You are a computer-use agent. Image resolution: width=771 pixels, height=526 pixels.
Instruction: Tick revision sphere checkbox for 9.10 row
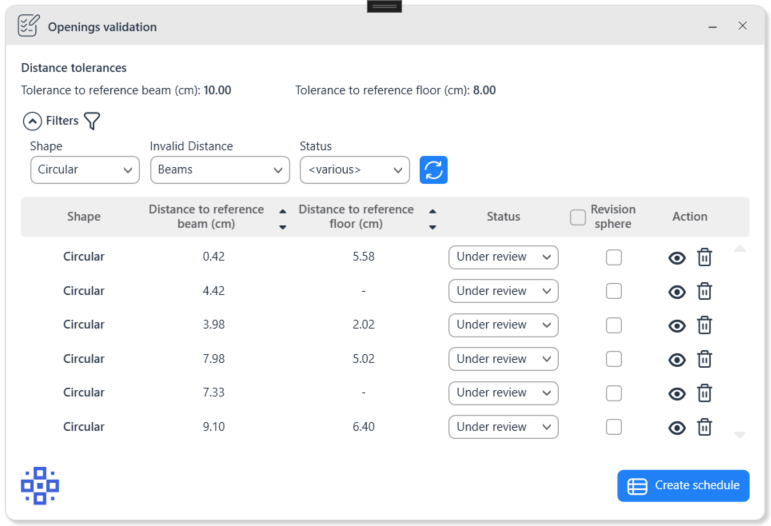pos(614,427)
